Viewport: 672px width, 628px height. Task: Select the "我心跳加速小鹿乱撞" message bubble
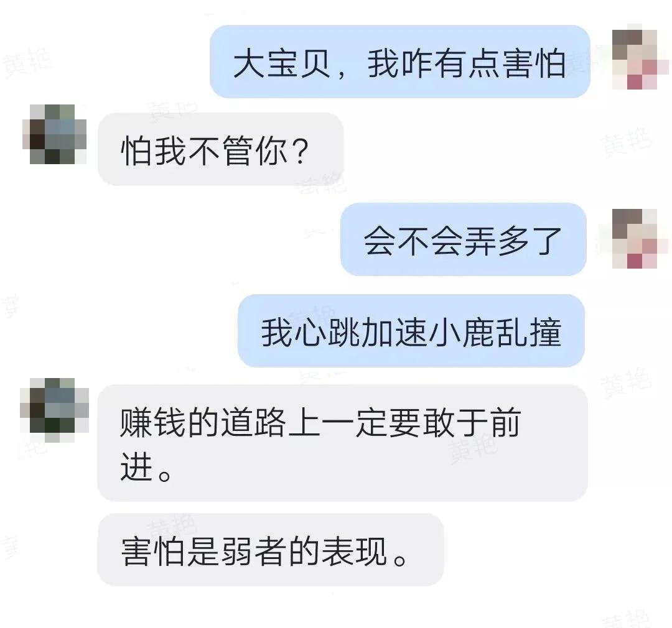click(x=411, y=331)
